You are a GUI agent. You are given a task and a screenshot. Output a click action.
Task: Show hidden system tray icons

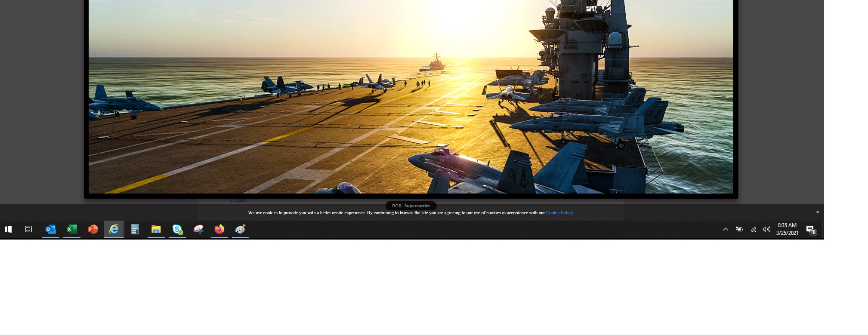(x=726, y=230)
